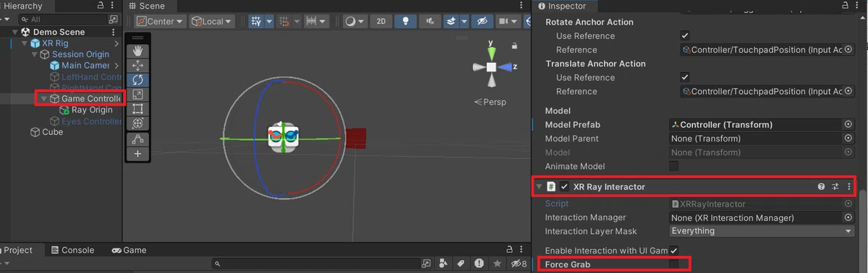Toggle 2D view mode
868x273 pixels.
point(381,22)
